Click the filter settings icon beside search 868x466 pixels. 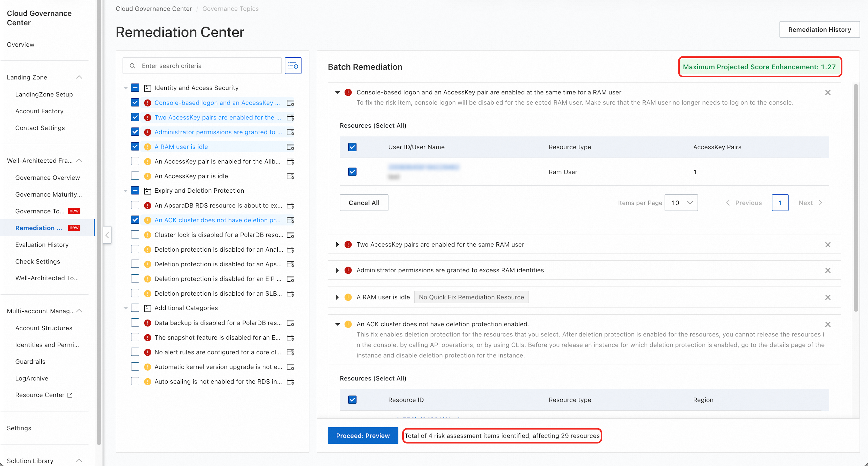[293, 66]
